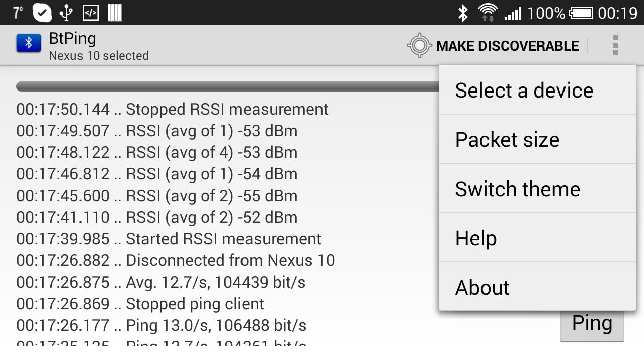Screen dimensions: 644x362
Task: Tap the battery indicator icon
Action: (581, 13)
